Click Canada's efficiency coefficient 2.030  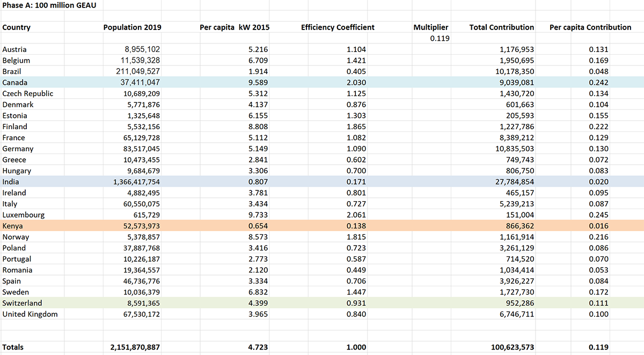point(356,83)
